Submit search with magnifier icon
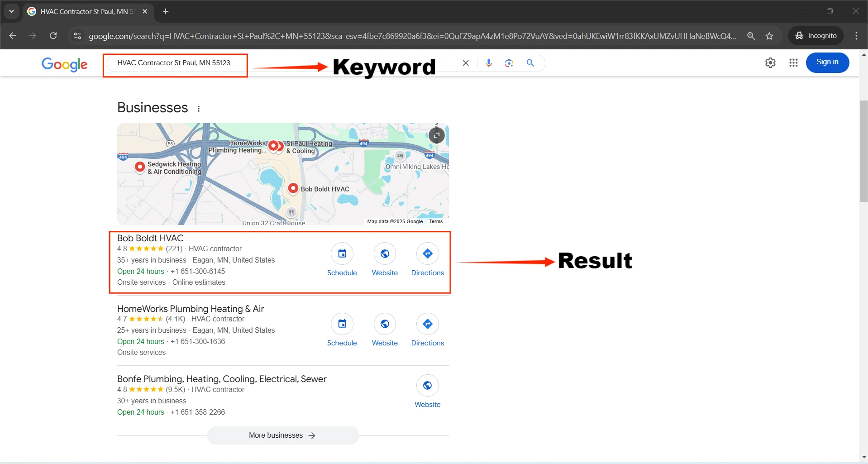The height and width of the screenshot is (464, 868). (x=530, y=63)
